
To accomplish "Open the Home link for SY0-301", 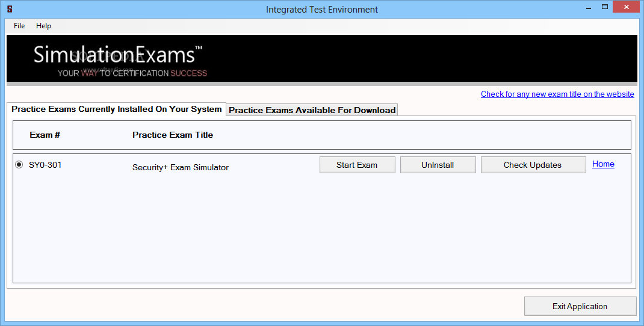I will [x=603, y=164].
